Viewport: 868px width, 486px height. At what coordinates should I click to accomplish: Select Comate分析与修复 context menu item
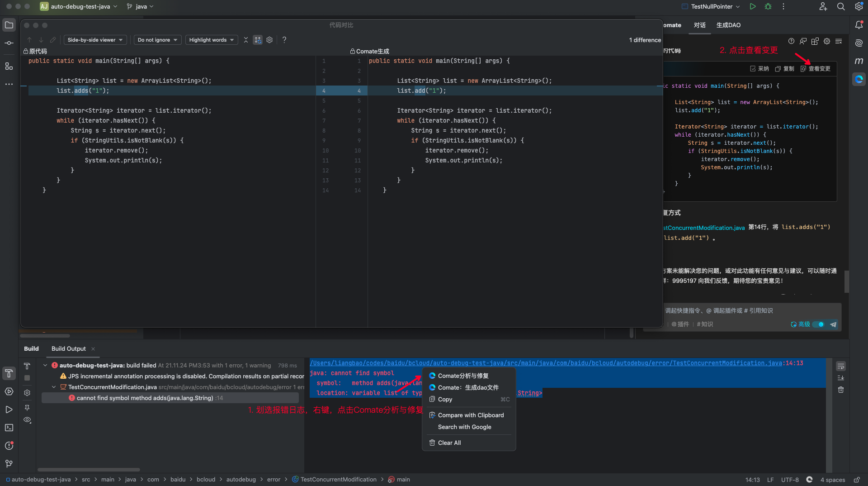[x=469, y=376]
